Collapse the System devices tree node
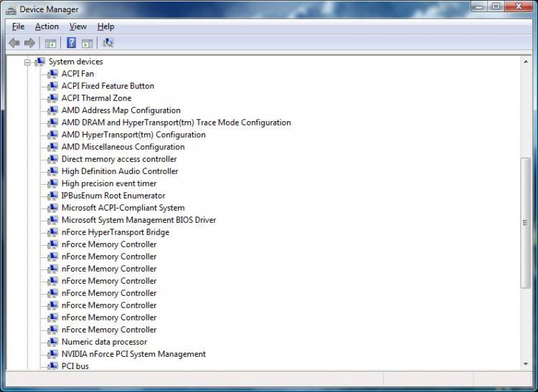 pos(27,62)
